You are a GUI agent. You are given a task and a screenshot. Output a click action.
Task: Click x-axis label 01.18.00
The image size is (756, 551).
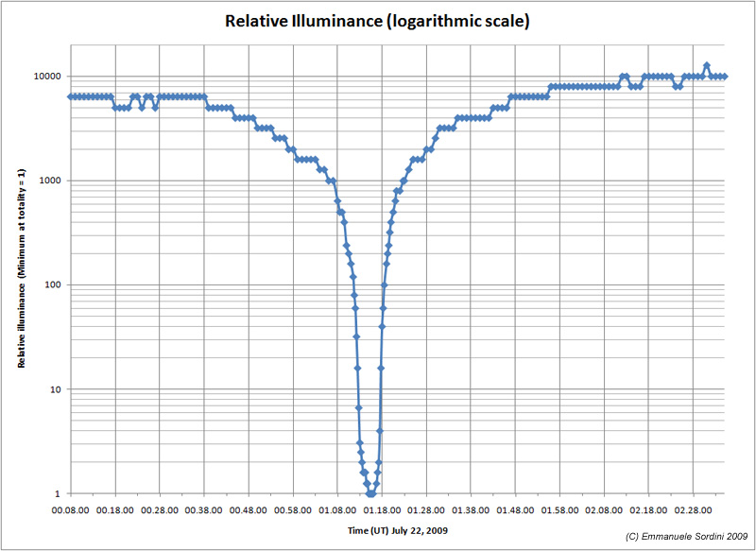point(382,510)
